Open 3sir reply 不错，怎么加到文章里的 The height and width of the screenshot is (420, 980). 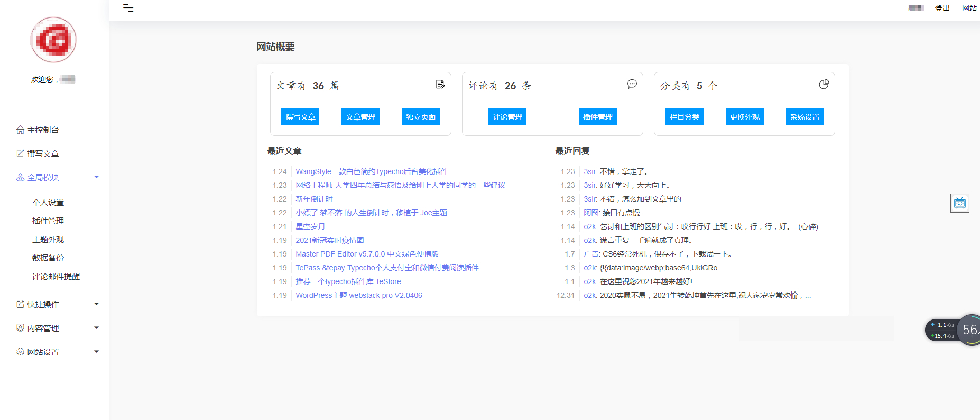632,199
